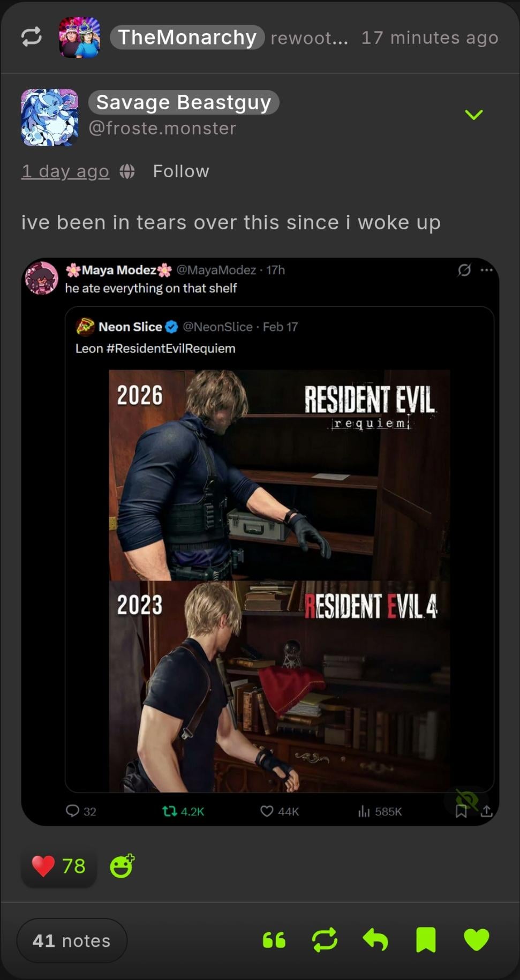Toggle the red heart reaction showing 78
This screenshot has height=980, width=520.
click(x=58, y=866)
